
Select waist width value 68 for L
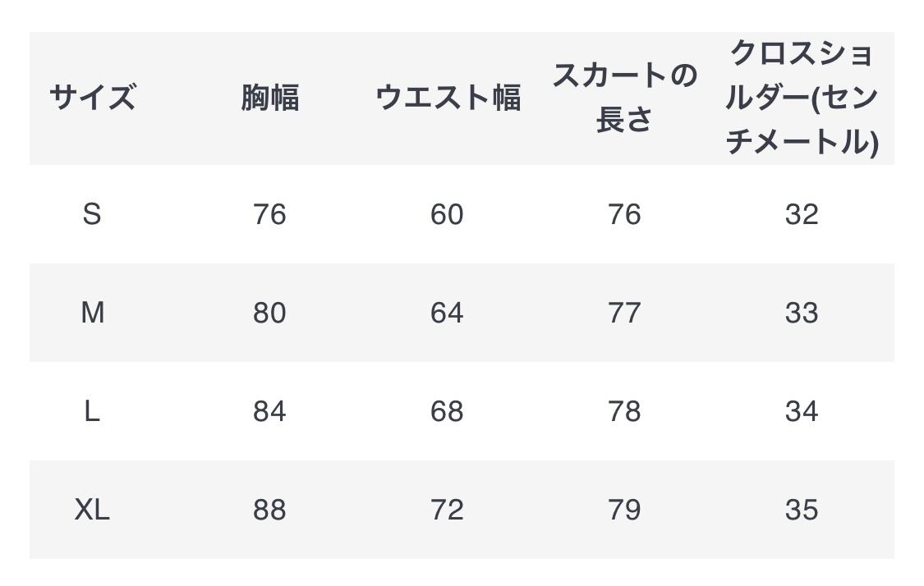447,411
